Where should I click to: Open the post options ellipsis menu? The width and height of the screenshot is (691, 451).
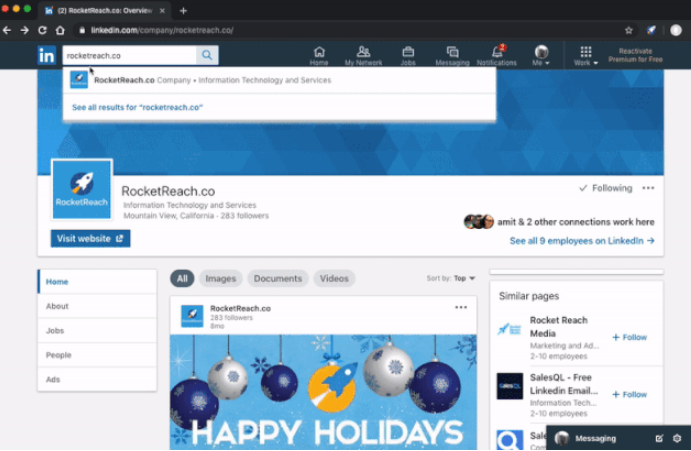coord(461,307)
